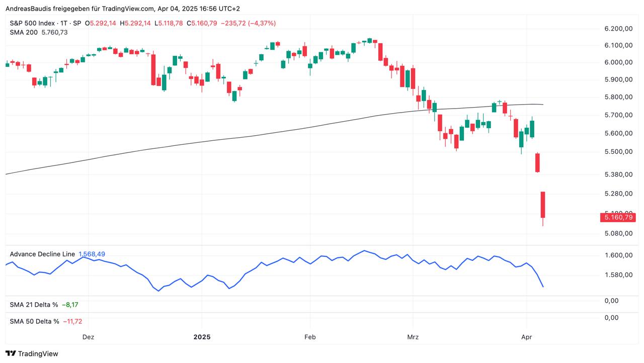Click the 1.600,00 label on indicator axis
The image size is (644, 363).
tap(618, 255)
